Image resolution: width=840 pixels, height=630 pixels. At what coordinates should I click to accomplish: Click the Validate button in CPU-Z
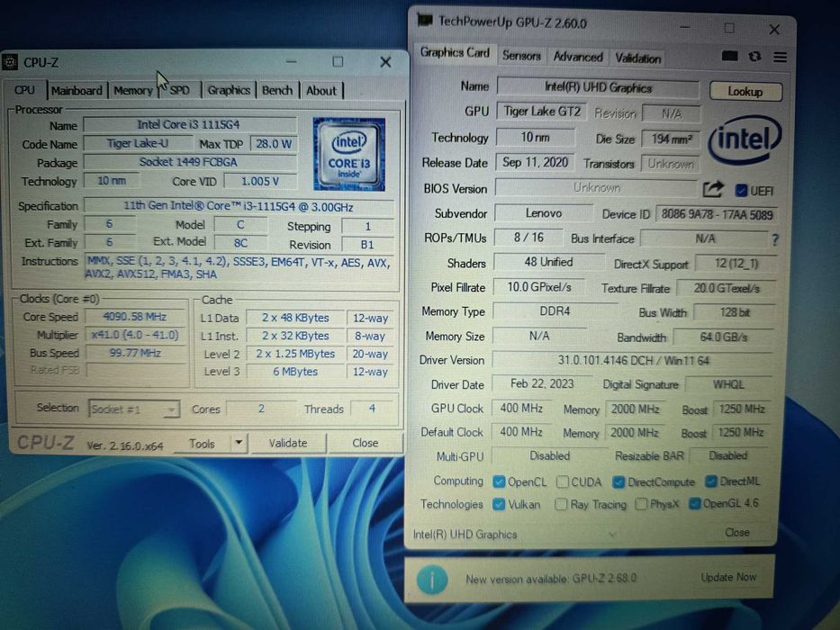pos(288,443)
